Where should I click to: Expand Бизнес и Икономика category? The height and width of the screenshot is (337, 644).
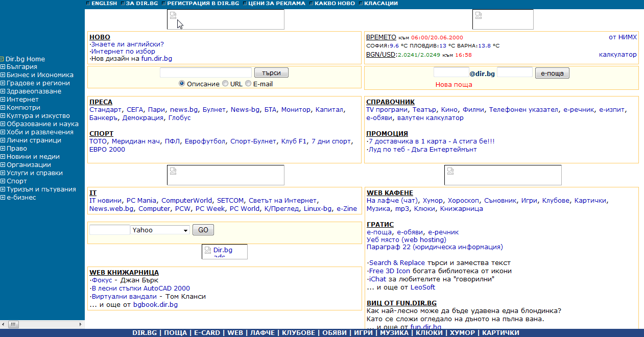click(x=3, y=75)
